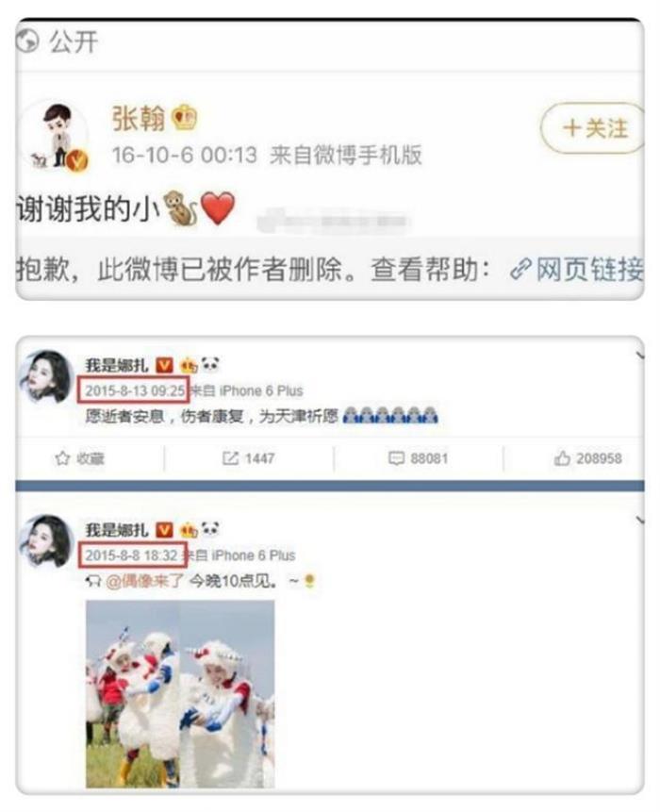The width and height of the screenshot is (660, 812).
Task: Expand the second 我是娜扎 post's chevron menu
Action: click(640, 520)
